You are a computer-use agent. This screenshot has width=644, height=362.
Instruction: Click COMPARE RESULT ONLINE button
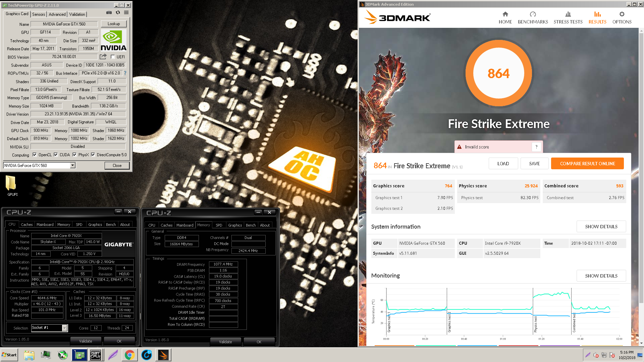tap(587, 164)
